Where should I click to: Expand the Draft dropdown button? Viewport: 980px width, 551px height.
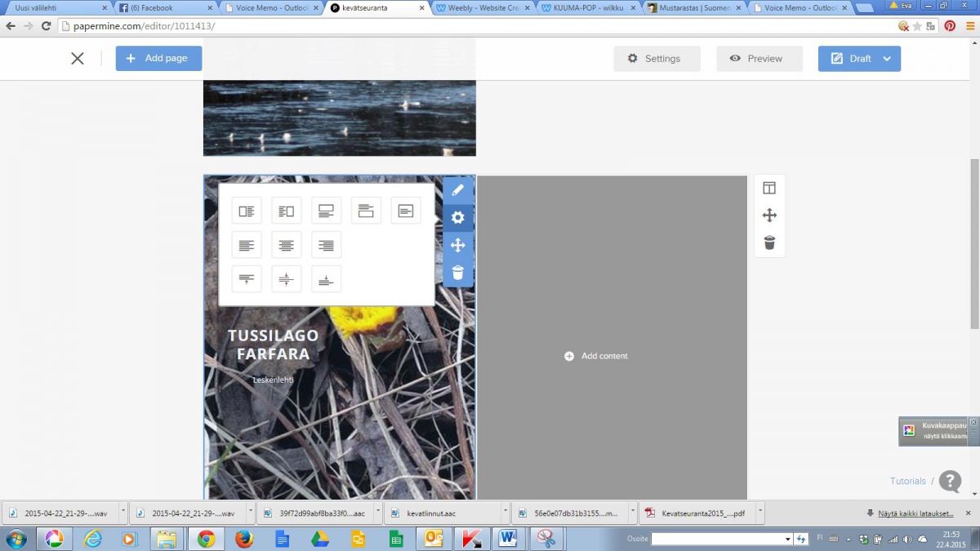(x=888, y=59)
